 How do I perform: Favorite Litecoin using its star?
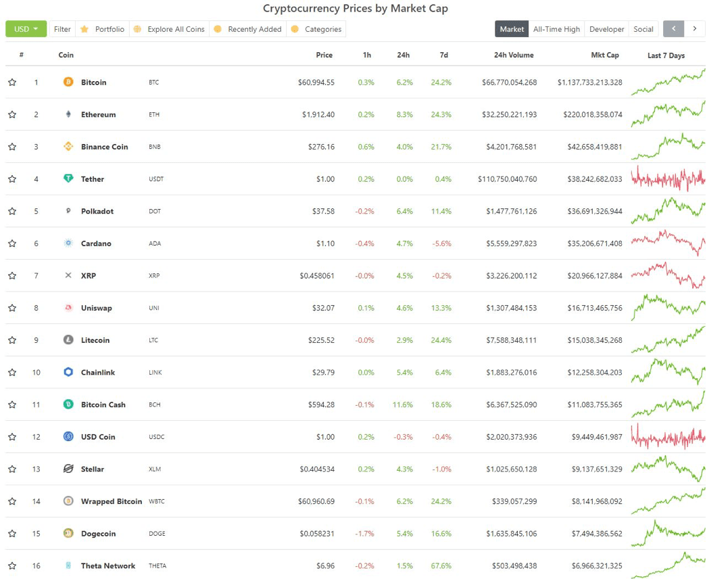[x=13, y=340]
